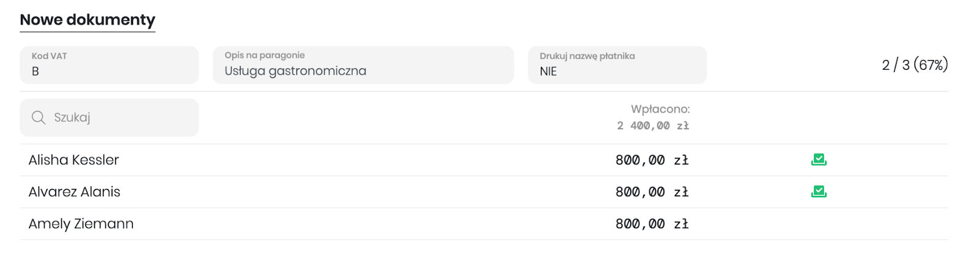Select the Amely Ziemann row

coord(484,224)
